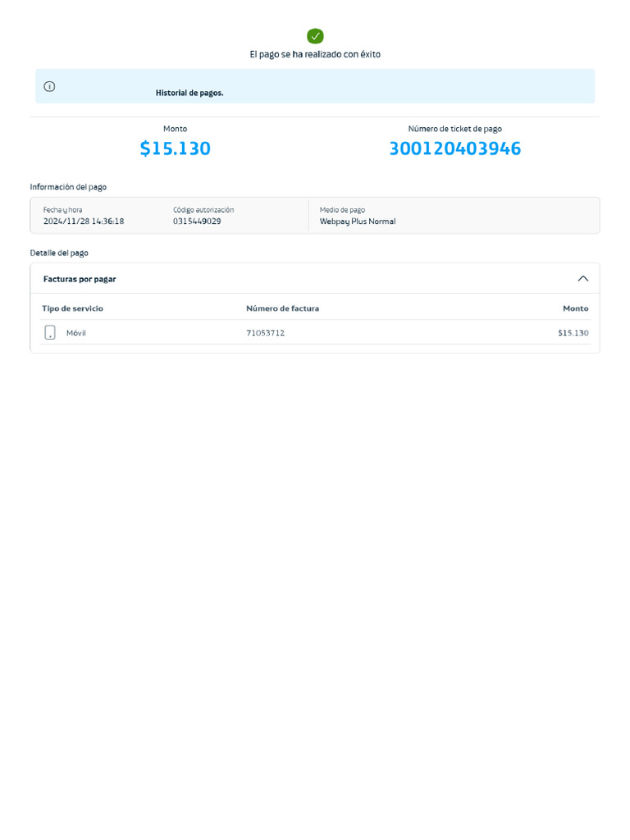
Task: Click the Monto column header in table
Action: (x=575, y=308)
